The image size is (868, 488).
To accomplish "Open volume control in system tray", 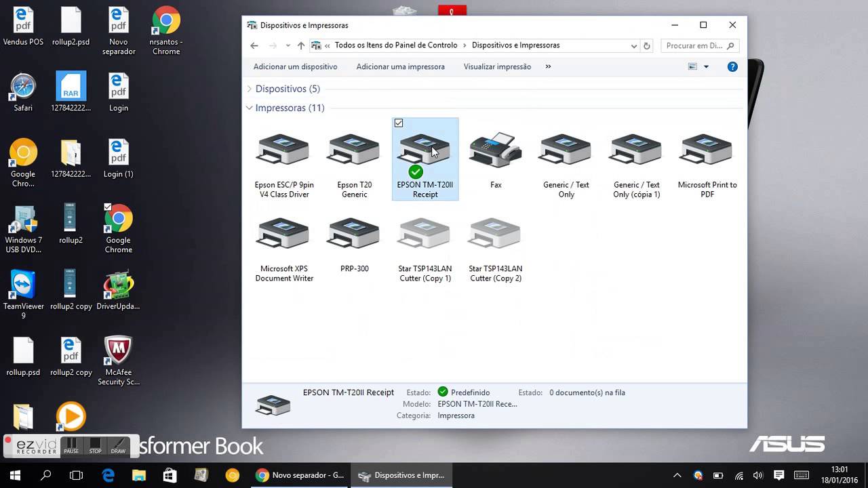I will 758,475.
